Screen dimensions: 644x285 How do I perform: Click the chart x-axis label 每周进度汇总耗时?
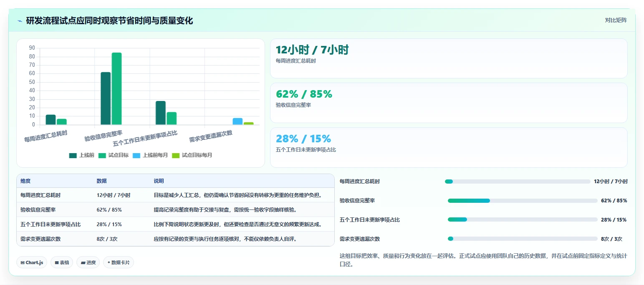(46, 136)
